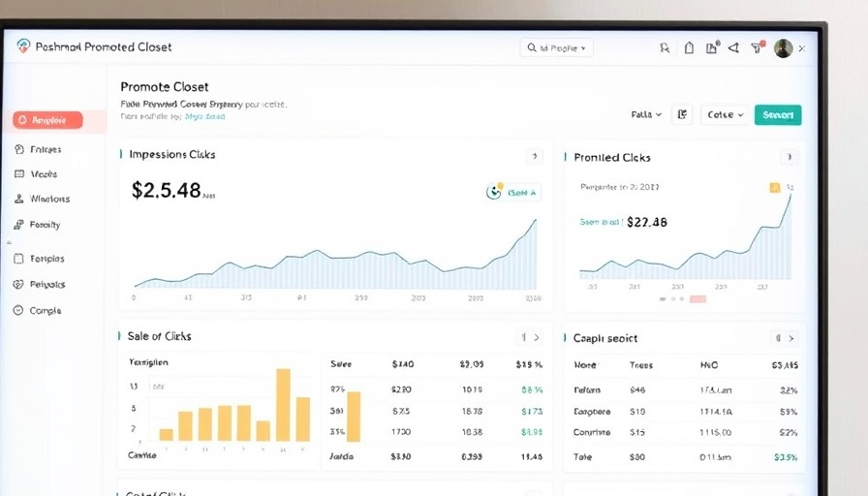This screenshot has height=496, width=868.
Task: Click the tallest yellow bar in the bar chart
Action: tap(284, 405)
